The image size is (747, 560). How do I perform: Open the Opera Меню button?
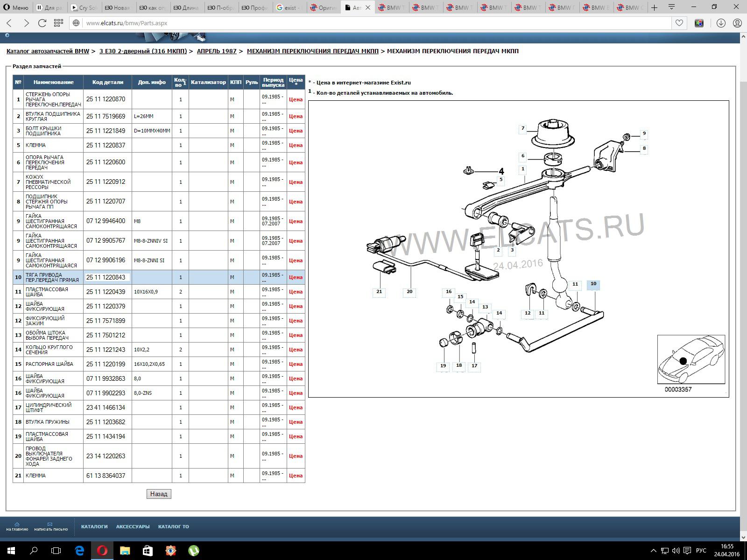pos(16,7)
